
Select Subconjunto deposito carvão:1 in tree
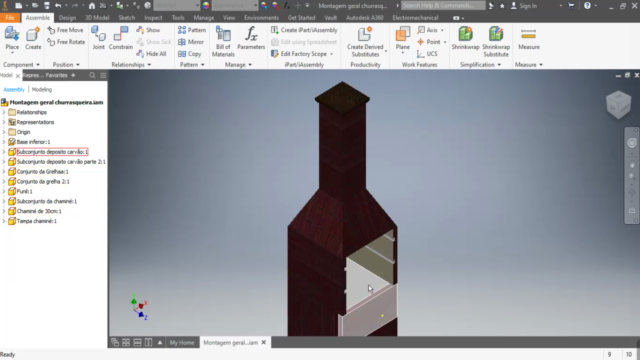click(x=52, y=152)
